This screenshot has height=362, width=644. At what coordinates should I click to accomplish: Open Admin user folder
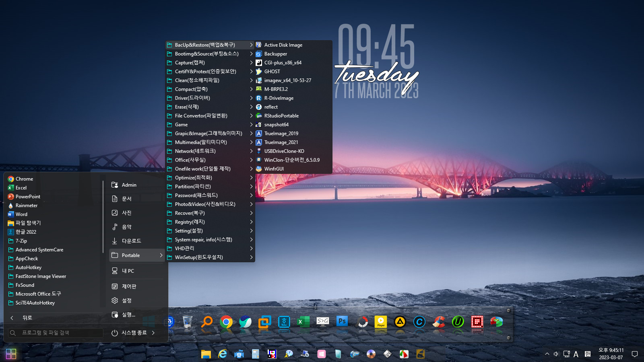click(137, 185)
